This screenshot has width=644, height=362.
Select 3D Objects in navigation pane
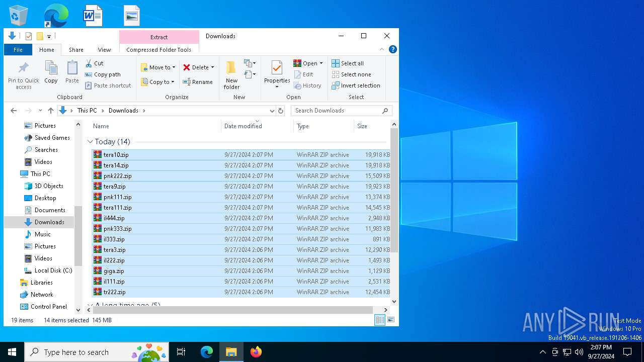(44, 186)
